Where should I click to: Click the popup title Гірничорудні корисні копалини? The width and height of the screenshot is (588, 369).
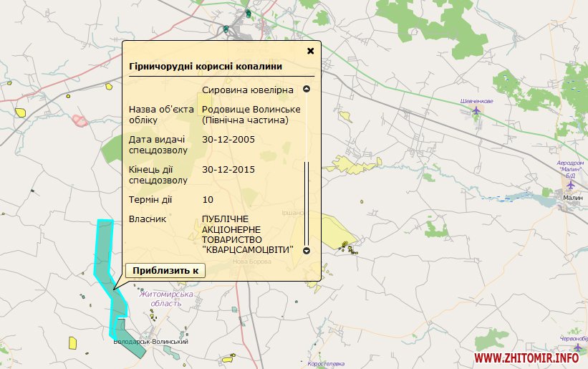tap(205, 67)
